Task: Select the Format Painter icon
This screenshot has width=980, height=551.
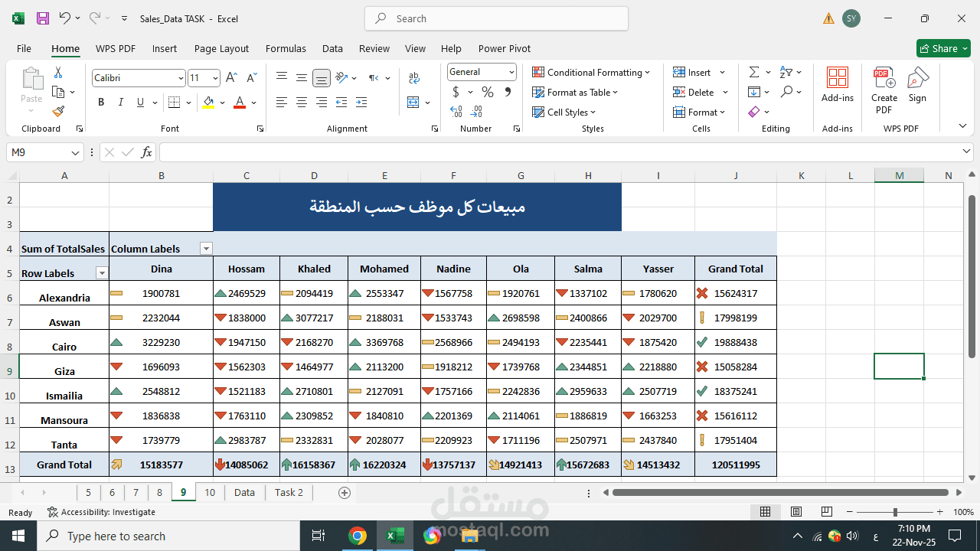Action: point(57,112)
